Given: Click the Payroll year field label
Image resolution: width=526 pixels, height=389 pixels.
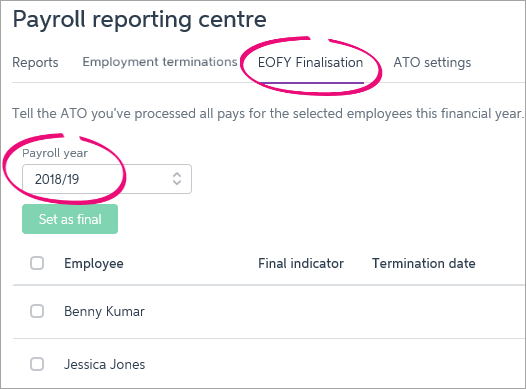Looking at the screenshot, I should point(55,153).
